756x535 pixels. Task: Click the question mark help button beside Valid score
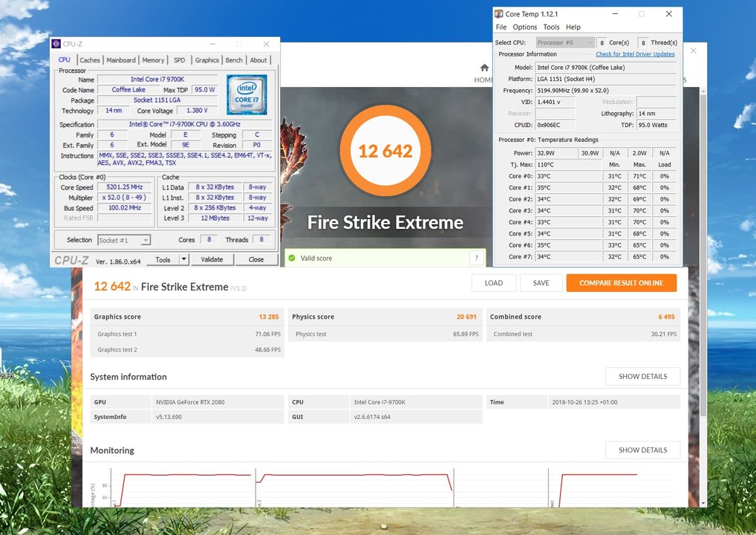[477, 258]
